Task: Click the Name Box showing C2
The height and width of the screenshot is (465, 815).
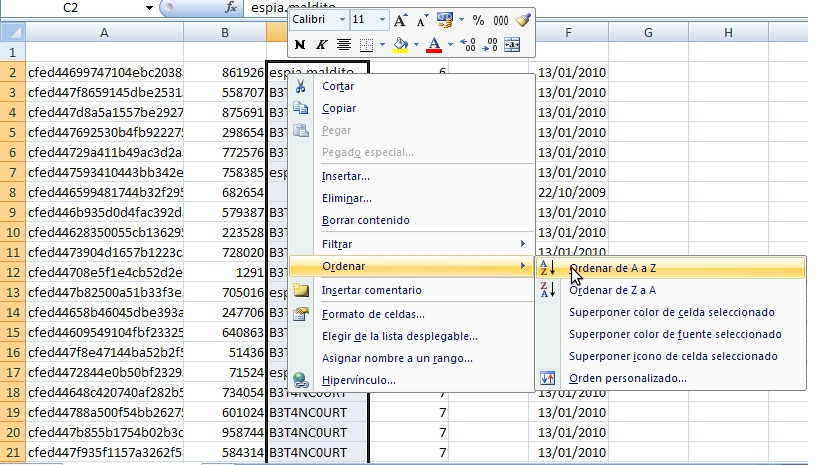Action: [70, 8]
